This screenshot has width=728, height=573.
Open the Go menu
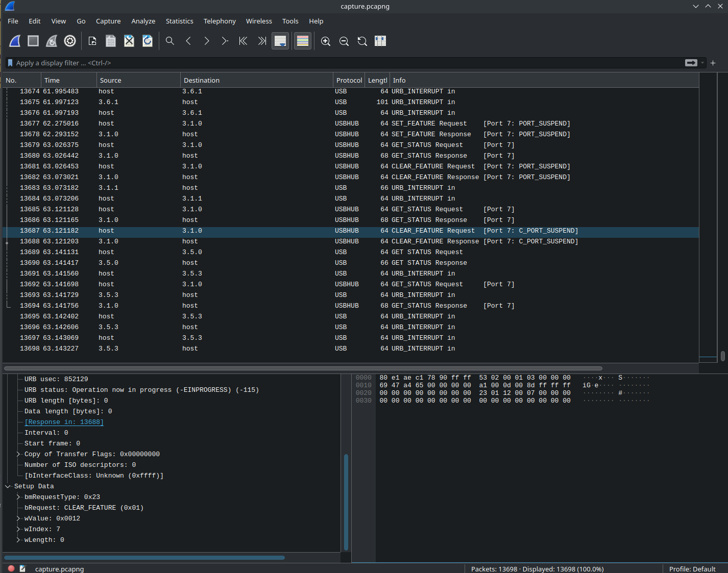pyautogui.click(x=81, y=21)
